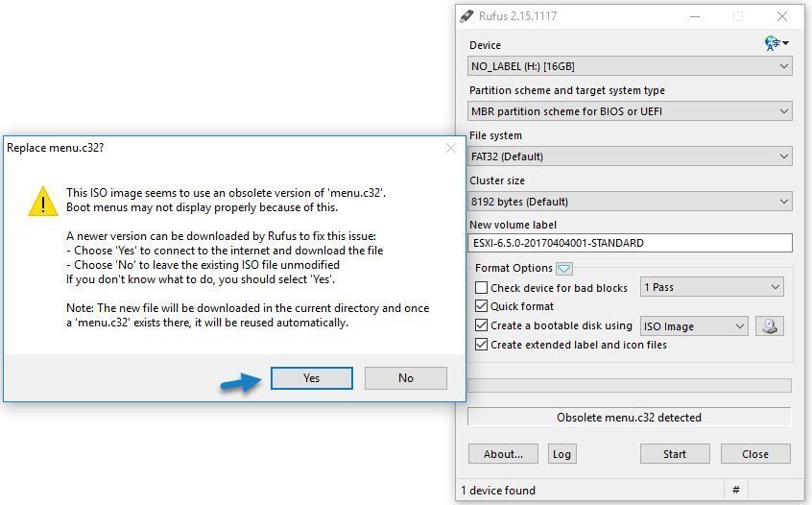
Task: Click the disc drive icon to select ISO
Action: (x=769, y=326)
